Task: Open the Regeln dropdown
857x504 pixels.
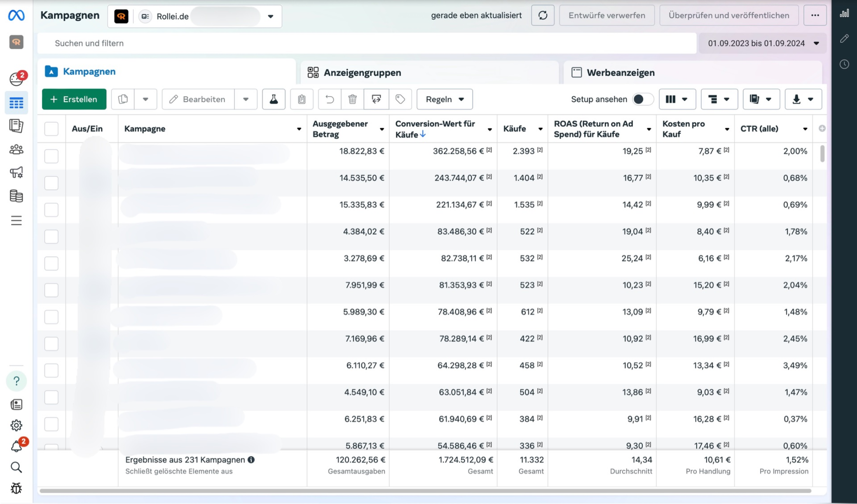Action: click(445, 99)
